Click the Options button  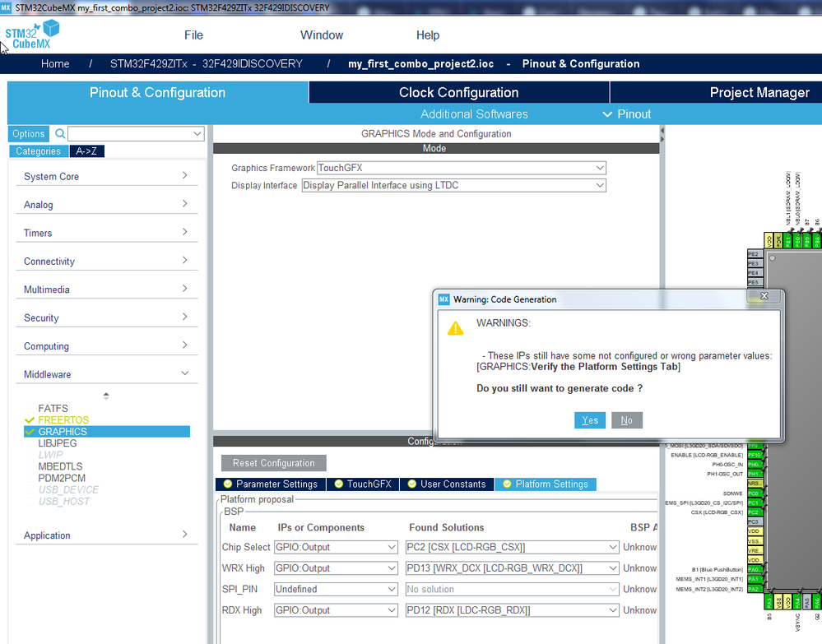point(29,133)
